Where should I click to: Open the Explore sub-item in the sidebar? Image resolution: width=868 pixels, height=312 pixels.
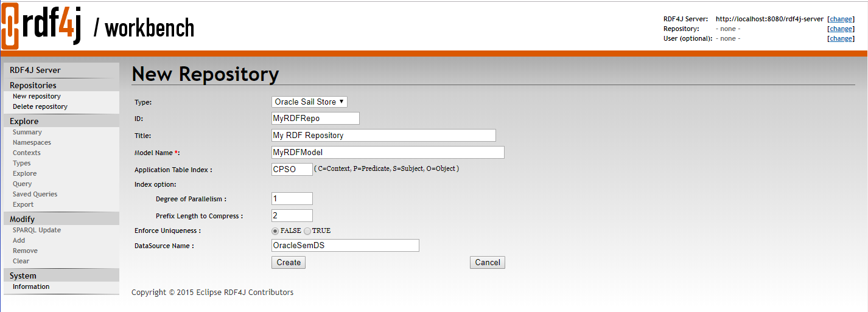(x=25, y=173)
